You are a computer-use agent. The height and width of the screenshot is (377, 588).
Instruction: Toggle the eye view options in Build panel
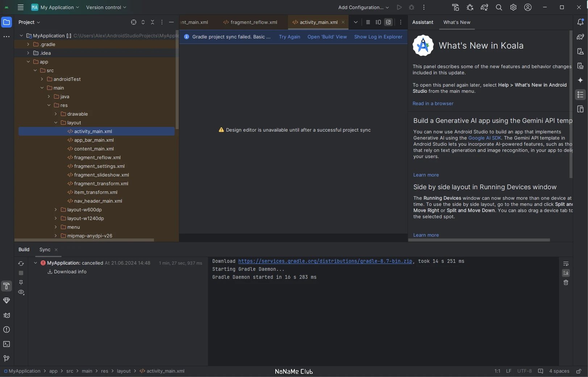21,292
